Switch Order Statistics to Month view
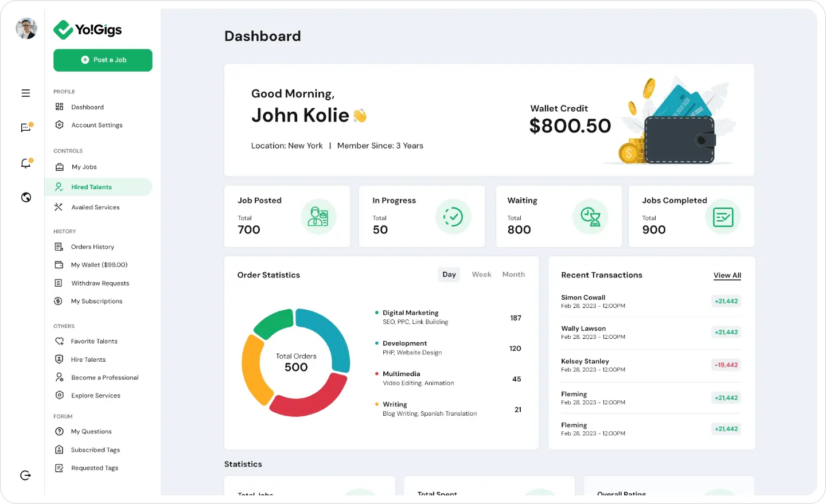 [513, 274]
